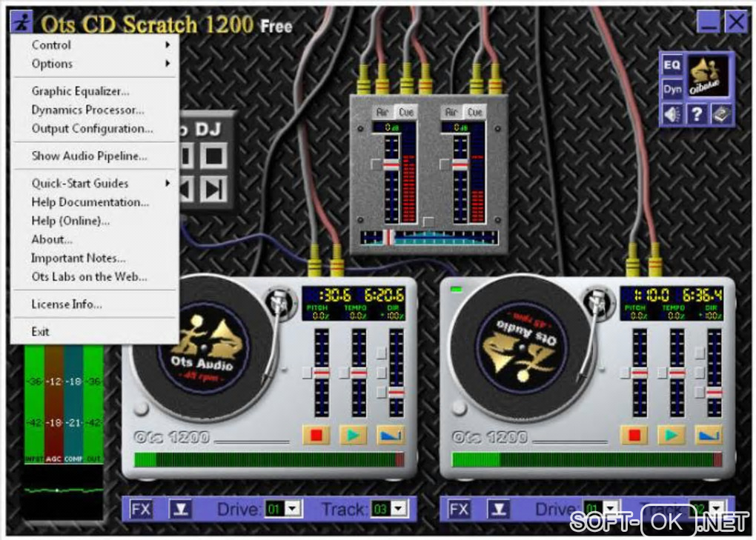Open Dynamics Processor... from the menu
The width and height of the screenshot is (756, 540).
[x=95, y=110]
